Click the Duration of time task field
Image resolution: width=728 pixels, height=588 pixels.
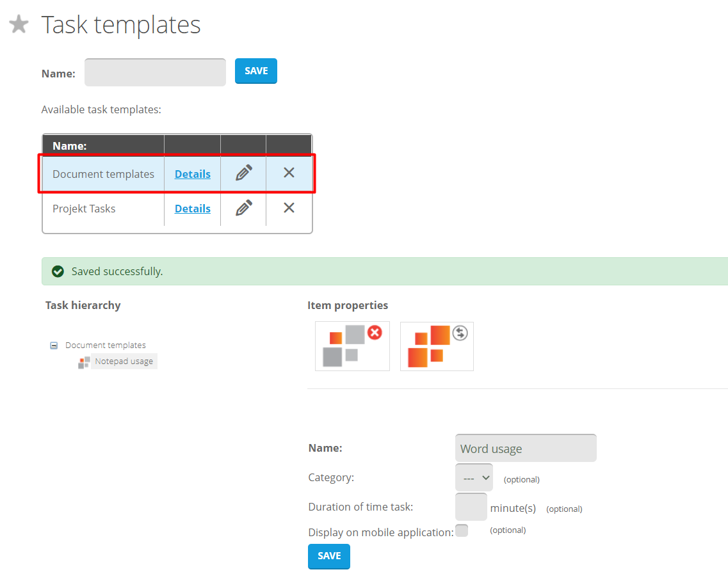click(x=471, y=507)
